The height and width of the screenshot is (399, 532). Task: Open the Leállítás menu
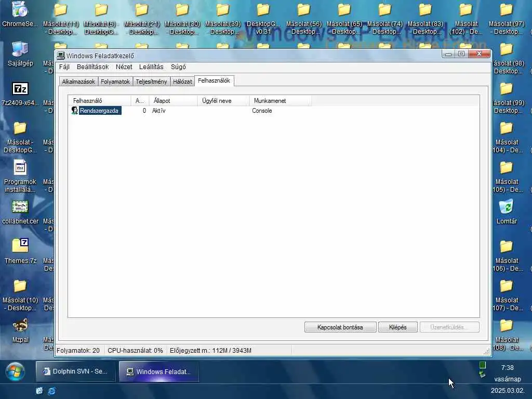(x=151, y=67)
